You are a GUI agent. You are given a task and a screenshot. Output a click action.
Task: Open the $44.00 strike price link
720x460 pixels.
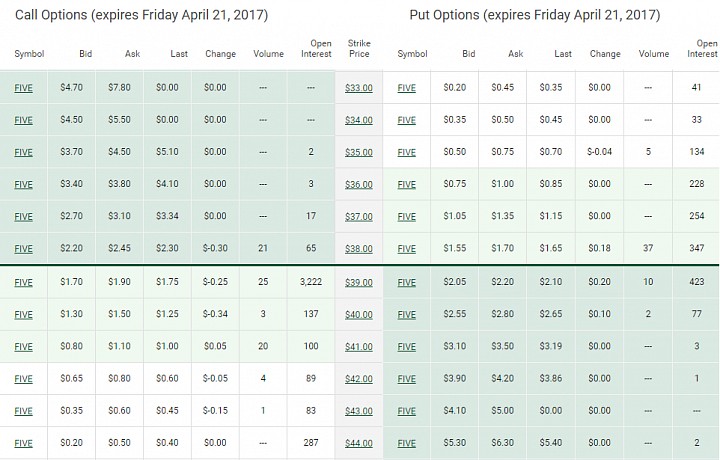tap(359, 443)
